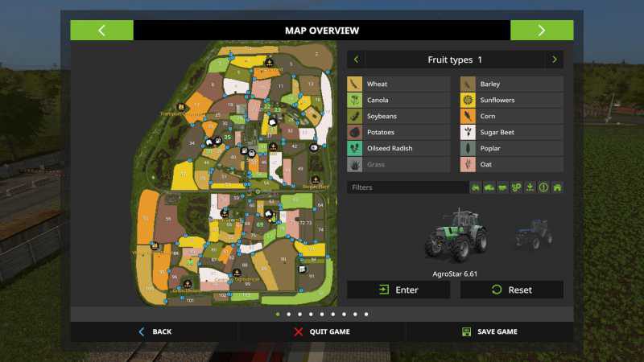Click the BACK button
Screen dimensions: 644x362
click(x=155, y=331)
